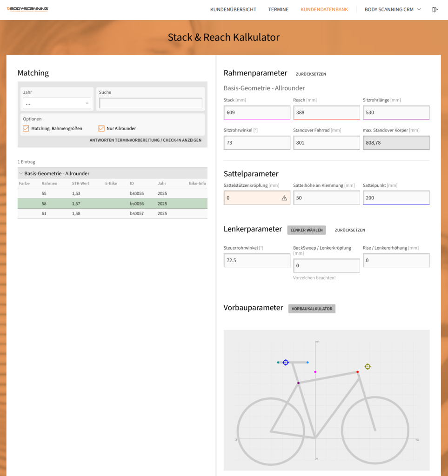Toggle the Matching: Rahmengrößen checkbox
The width and height of the screenshot is (448, 476).
26,128
